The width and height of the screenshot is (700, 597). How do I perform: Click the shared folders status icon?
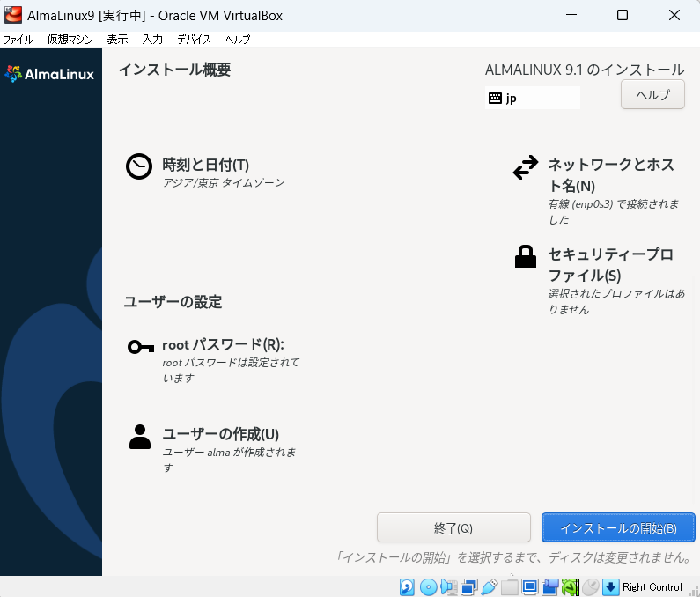pyautogui.click(x=510, y=586)
